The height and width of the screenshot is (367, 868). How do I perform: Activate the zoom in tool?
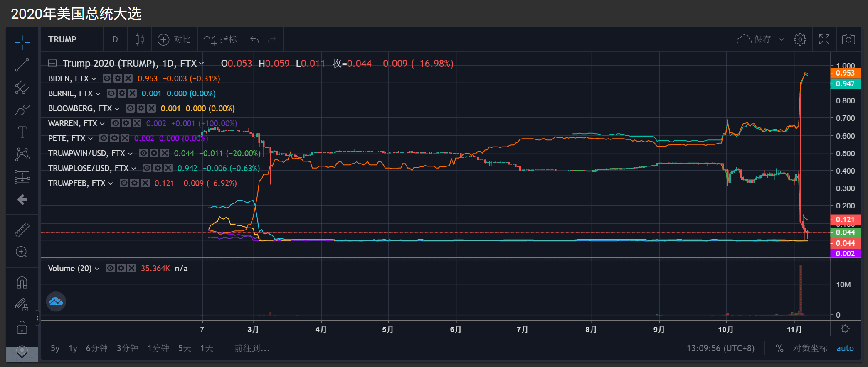pos(22,252)
